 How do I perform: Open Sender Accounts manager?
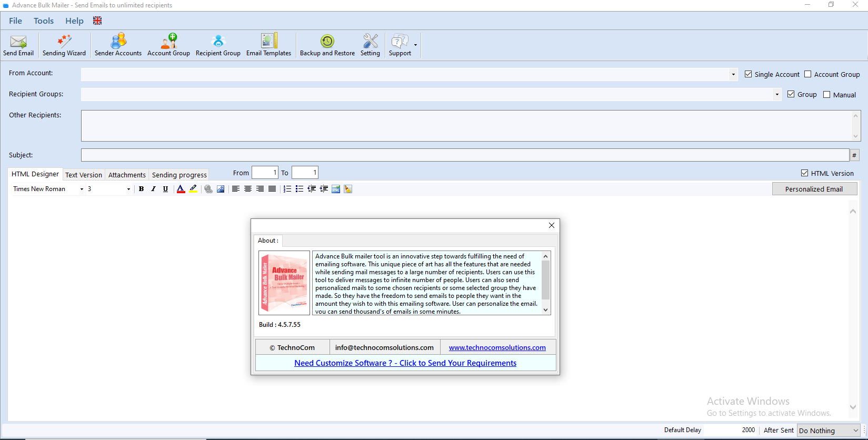click(118, 45)
